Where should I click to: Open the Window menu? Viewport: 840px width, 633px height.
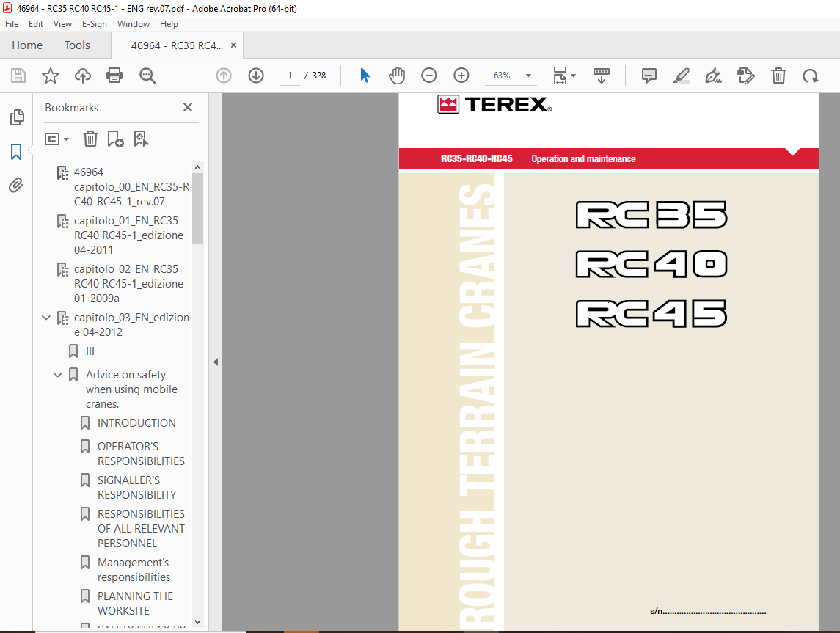click(134, 24)
